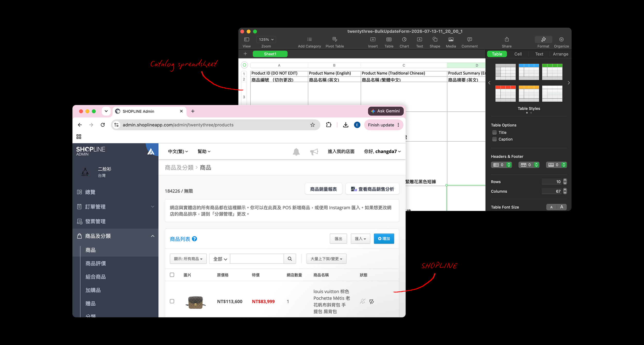Image resolution: width=644 pixels, height=345 pixels.
Task: Click the Share icon in Numbers
Action: point(507,39)
